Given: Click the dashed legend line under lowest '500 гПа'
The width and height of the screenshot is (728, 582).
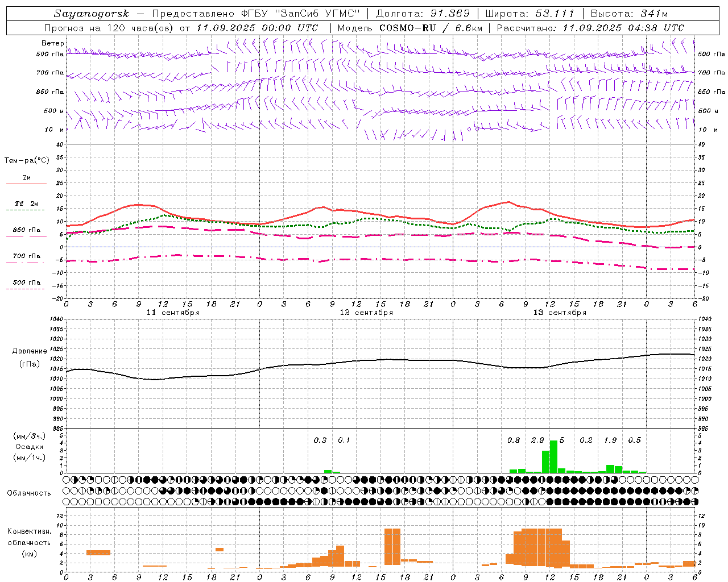Looking at the screenshot, I should (26, 289).
